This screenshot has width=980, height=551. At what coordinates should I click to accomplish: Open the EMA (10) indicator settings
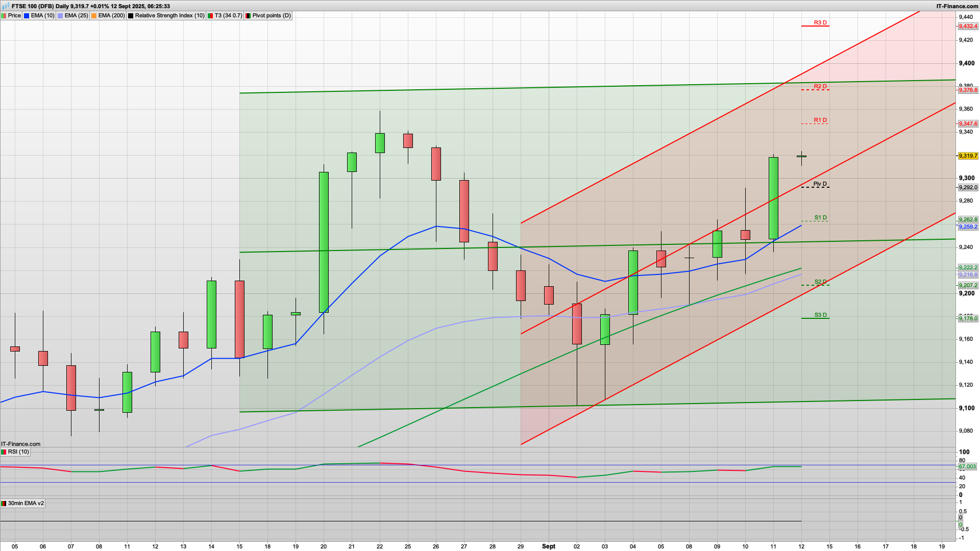[39, 16]
